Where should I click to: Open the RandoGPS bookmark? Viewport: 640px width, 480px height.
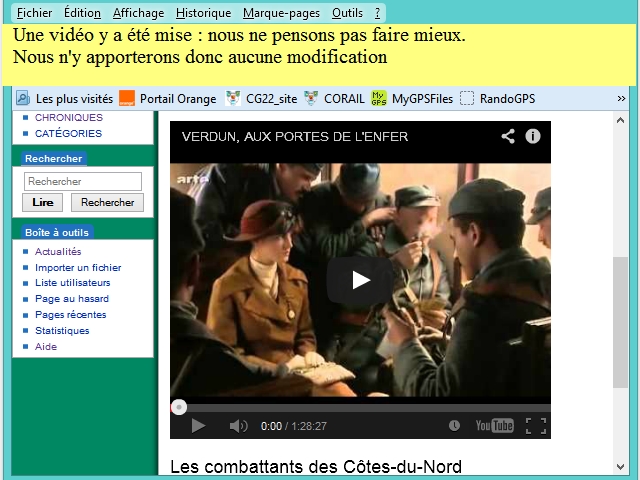pos(507,99)
